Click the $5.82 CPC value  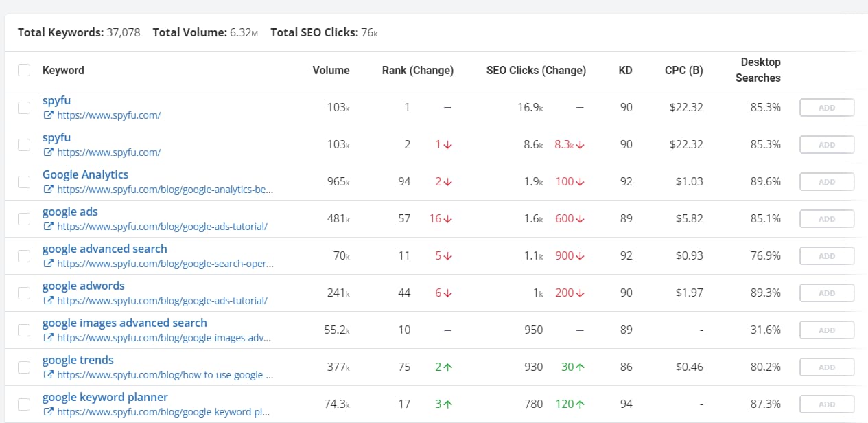pyautogui.click(x=688, y=219)
